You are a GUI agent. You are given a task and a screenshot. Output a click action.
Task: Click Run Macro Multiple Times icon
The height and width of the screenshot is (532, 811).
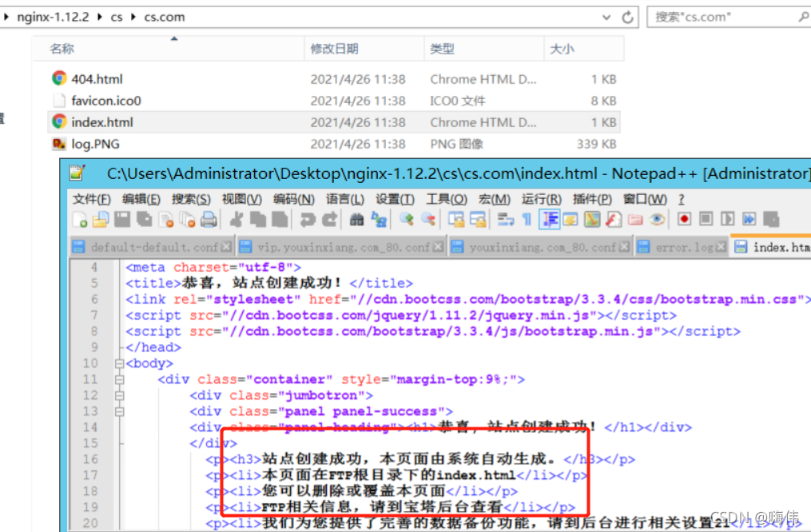click(749, 219)
